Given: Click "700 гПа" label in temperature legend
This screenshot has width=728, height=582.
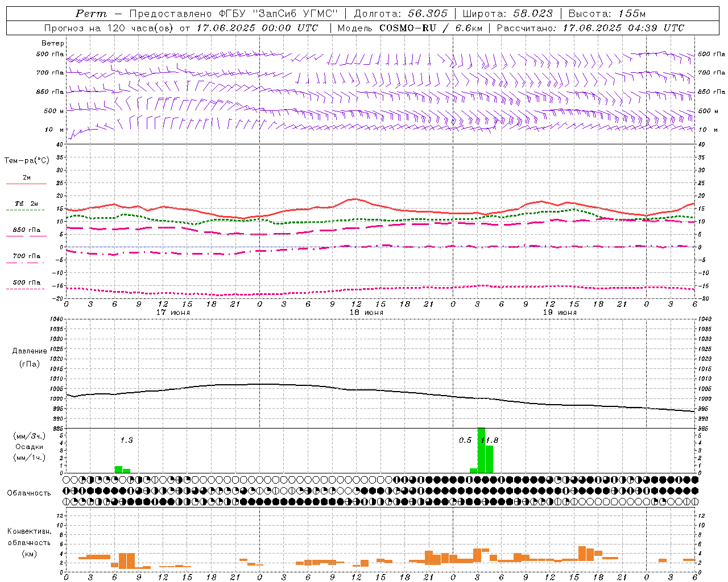Looking at the screenshot, I should [x=26, y=256].
